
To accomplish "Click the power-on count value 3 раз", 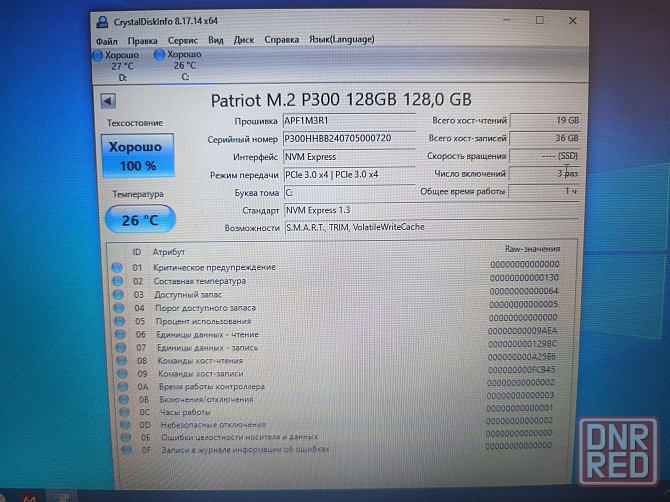I will click(x=544, y=173).
